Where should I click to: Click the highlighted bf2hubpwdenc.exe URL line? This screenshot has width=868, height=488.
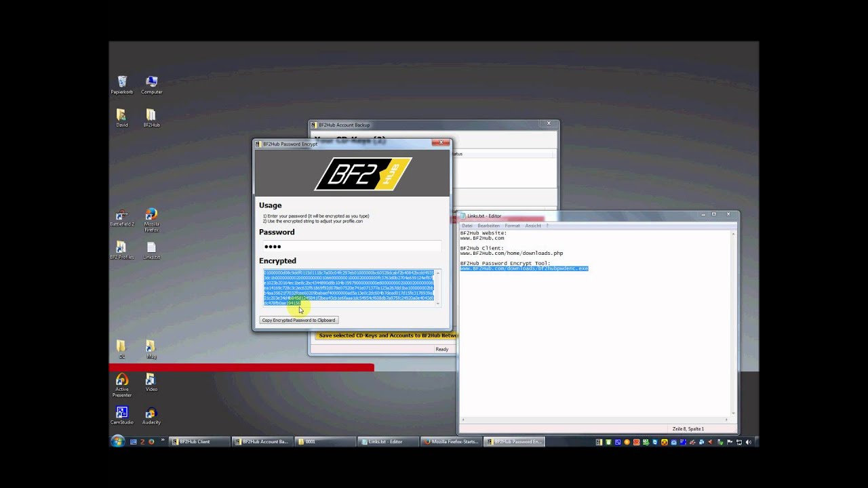[x=524, y=268]
